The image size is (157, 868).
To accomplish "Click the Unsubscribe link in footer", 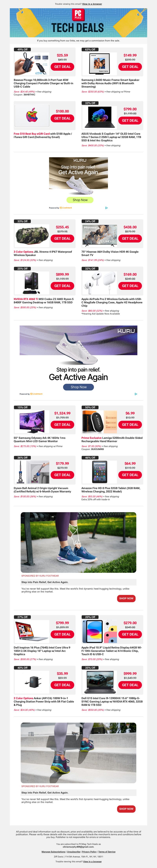I will [x=74, y=852].
